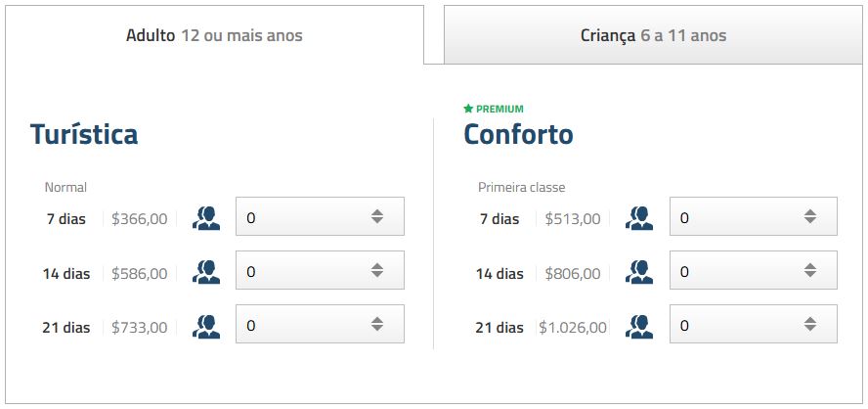Click travelers icon for Conforto 21 dias
This screenshot has width=868, height=409.
coord(639,326)
